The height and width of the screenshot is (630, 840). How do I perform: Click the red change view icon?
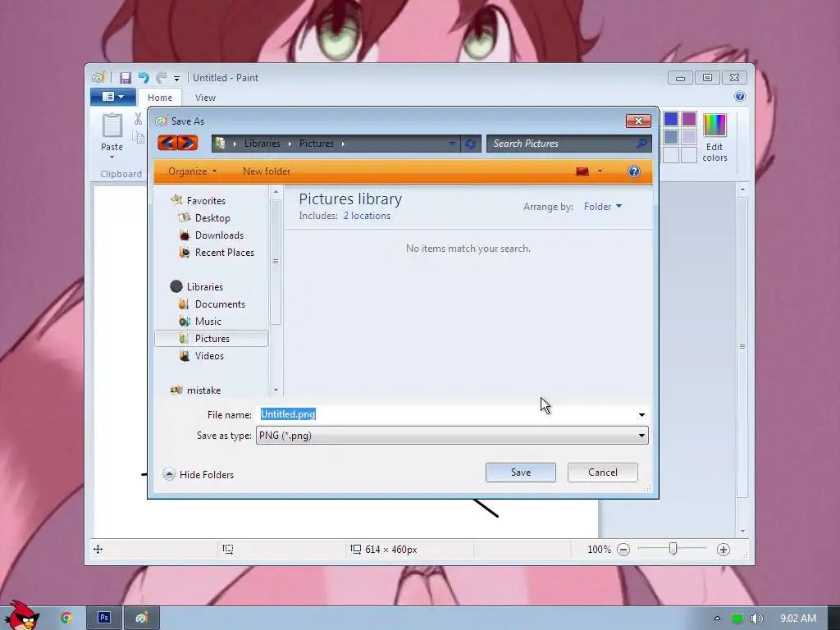pos(582,171)
